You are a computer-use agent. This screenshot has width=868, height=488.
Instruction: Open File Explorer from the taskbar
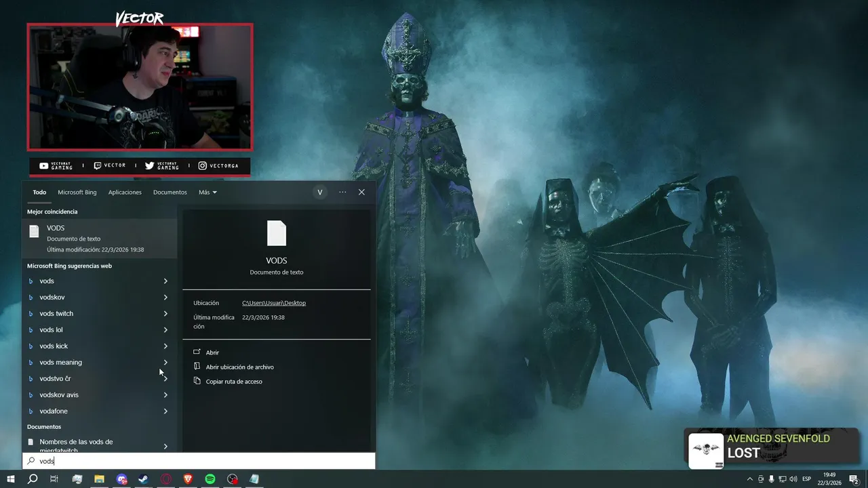click(99, 479)
